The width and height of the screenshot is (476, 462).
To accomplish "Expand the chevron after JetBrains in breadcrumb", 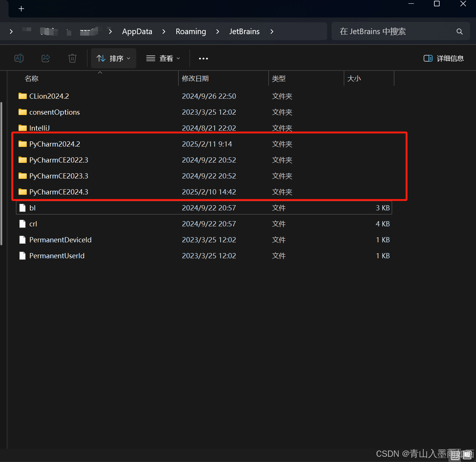I will 272,32.
